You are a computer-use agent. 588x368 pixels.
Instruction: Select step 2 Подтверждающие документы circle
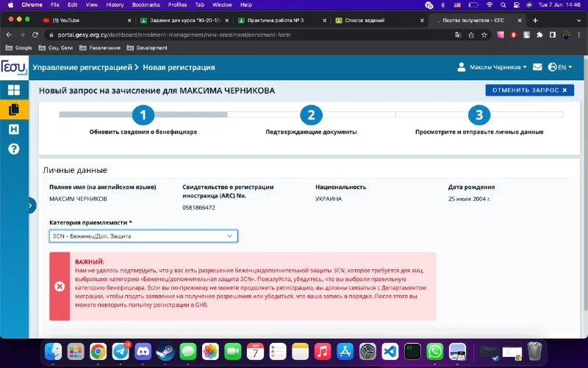pyautogui.click(x=311, y=115)
